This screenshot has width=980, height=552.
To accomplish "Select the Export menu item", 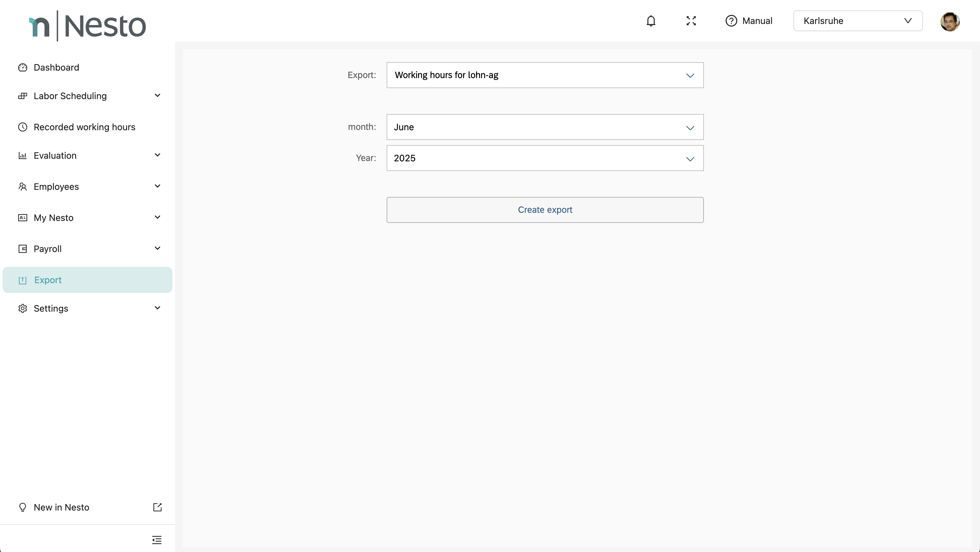I will [x=48, y=280].
